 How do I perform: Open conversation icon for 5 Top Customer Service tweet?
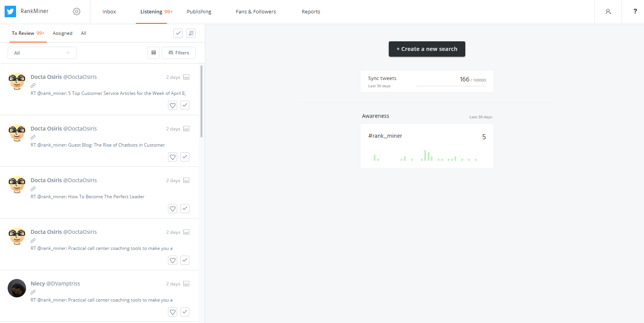186,77
